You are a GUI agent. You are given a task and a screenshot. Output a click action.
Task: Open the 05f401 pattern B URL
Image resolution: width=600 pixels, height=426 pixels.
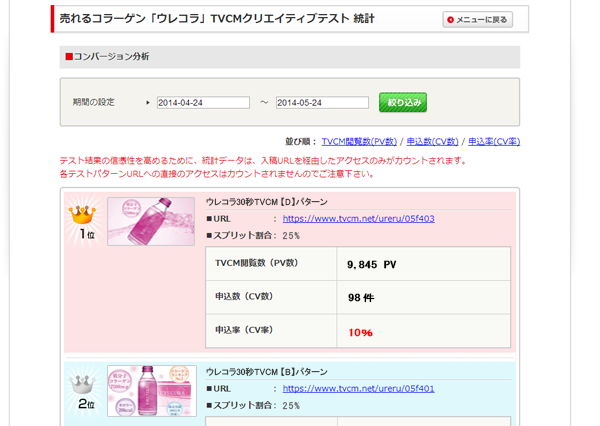coord(358,388)
